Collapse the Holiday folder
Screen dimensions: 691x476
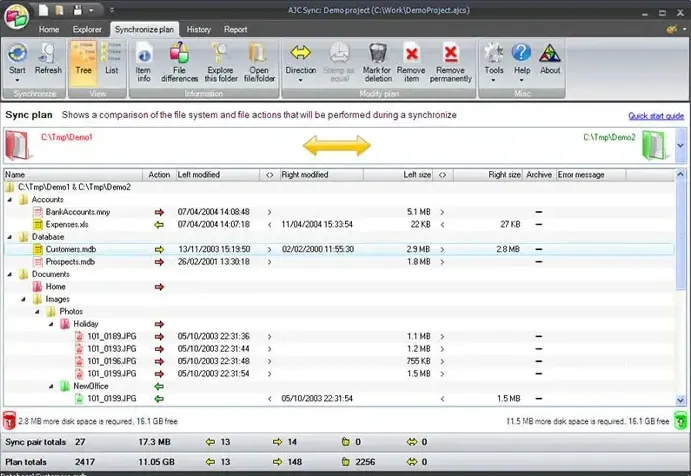(x=51, y=324)
